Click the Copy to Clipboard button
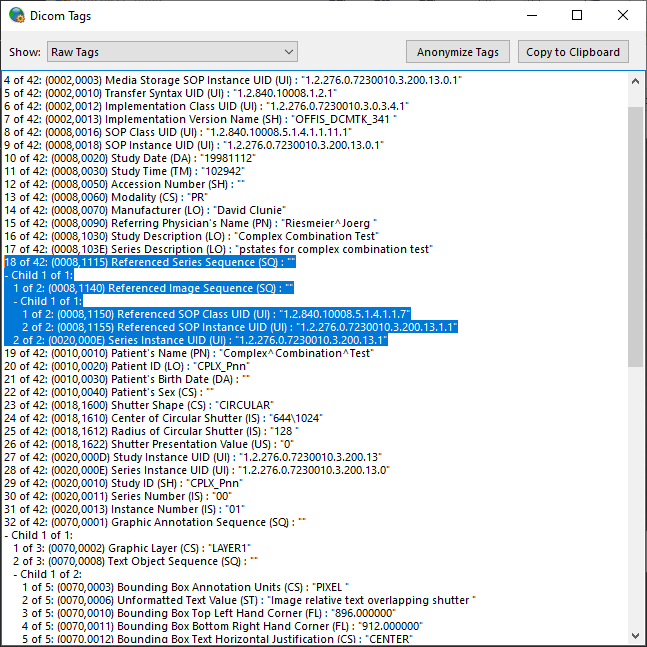This screenshot has height=647, width=647. point(573,52)
